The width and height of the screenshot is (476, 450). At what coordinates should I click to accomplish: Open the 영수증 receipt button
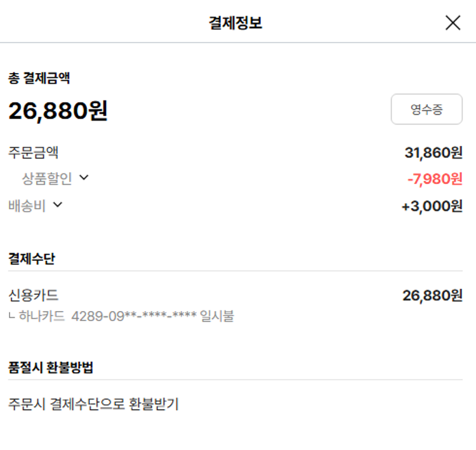click(x=426, y=109)
